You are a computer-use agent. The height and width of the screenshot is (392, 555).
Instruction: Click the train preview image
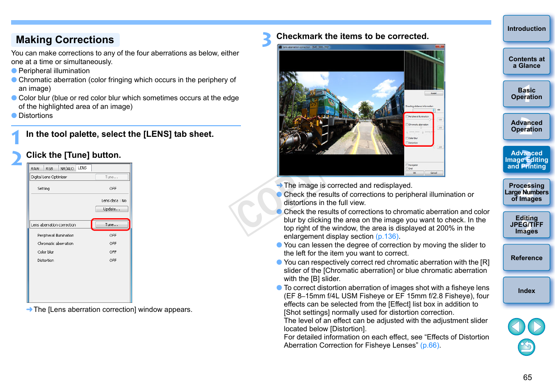tap(342, 113)
